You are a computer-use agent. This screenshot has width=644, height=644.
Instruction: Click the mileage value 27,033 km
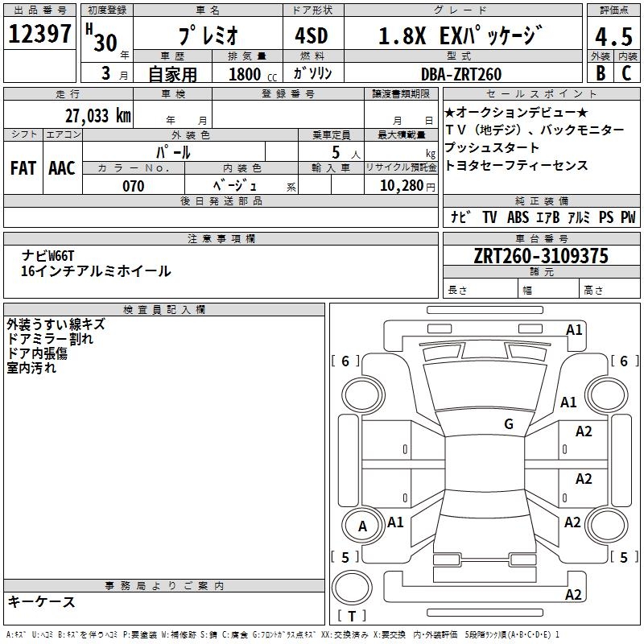pyautogui.click(x=98, y=116)
